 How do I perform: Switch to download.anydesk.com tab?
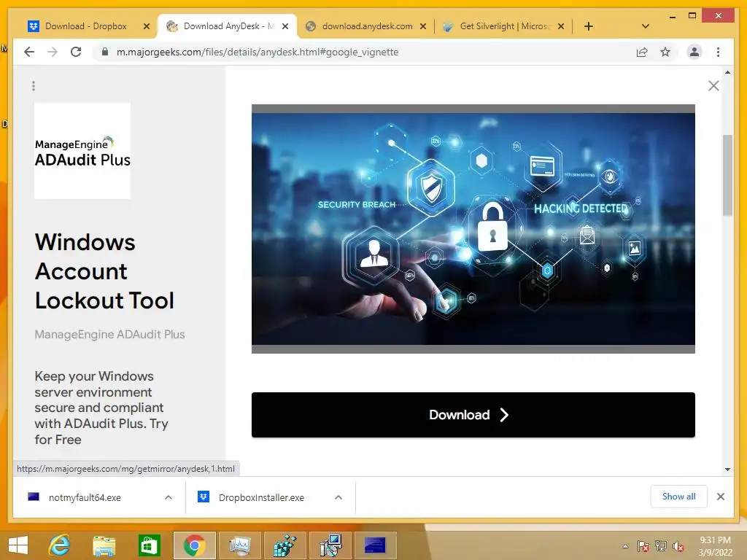click(367, 26)
